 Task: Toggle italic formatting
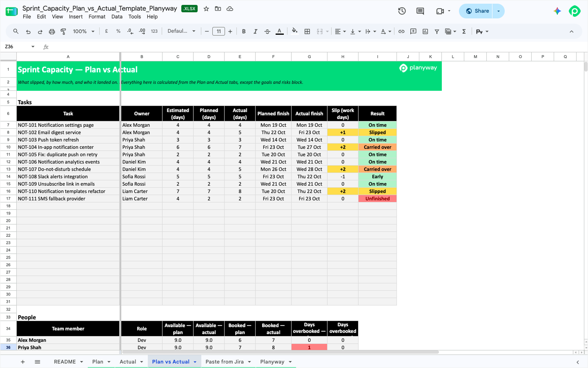256,31
